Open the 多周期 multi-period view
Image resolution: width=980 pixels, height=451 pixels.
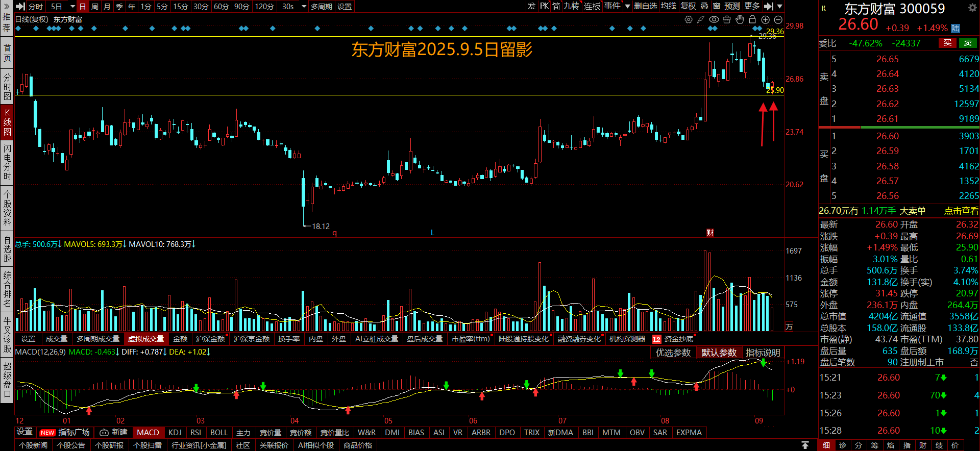[322, 7]
